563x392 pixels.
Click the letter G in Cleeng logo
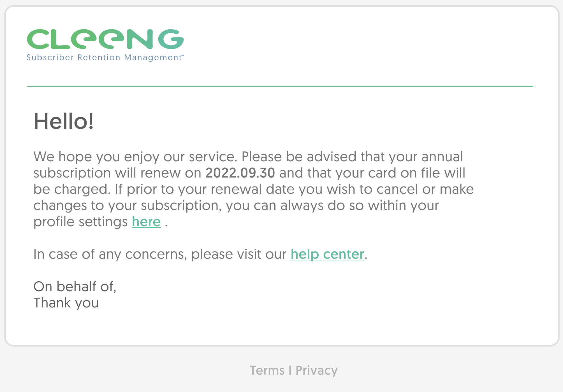(x=171, y=39)
